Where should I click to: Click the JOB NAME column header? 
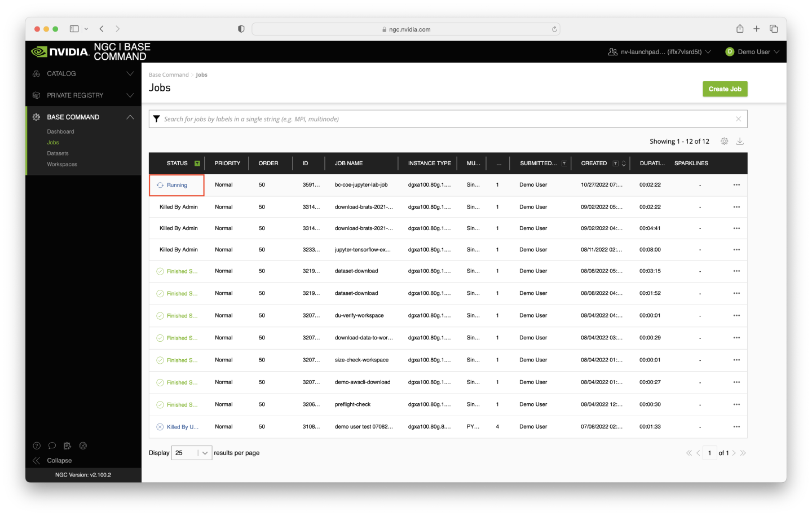348,164
